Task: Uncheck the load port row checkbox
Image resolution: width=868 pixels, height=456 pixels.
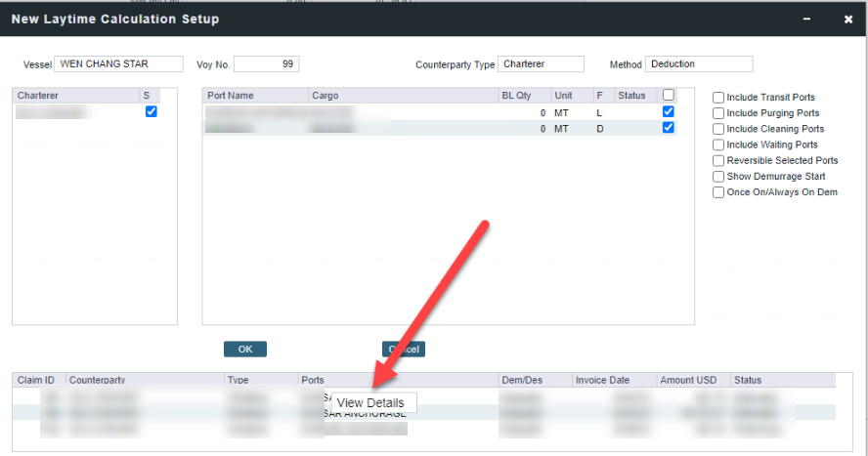Action: pyautogui.click(x=669, y=112)
